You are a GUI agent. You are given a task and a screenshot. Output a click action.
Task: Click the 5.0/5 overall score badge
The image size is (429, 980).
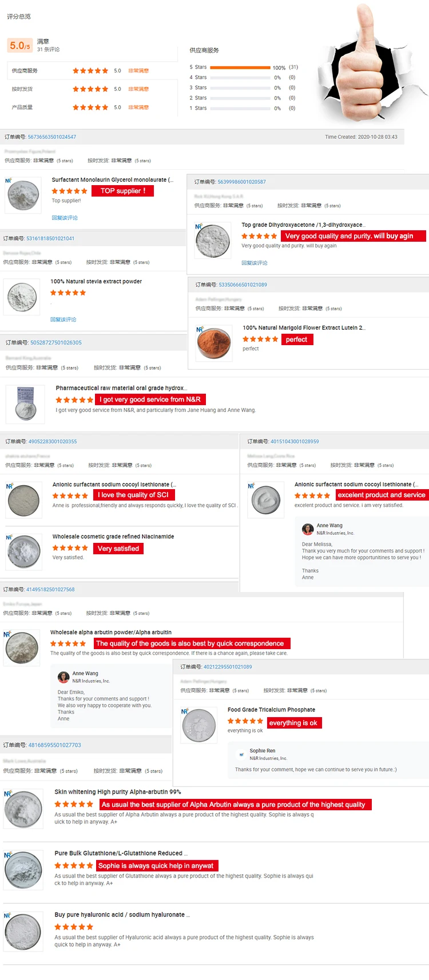coord(20,46)
